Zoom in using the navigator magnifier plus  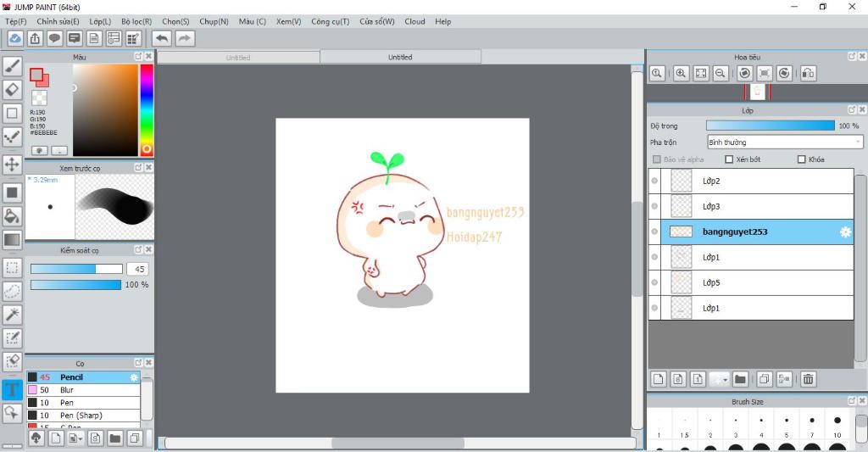[x=681, y=73]
